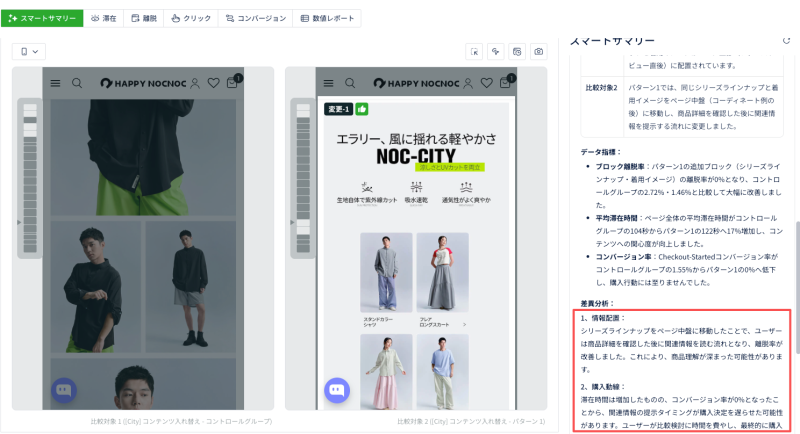Open hamburger menu in the left preview
The height and width of the screenshot is (434, 800).
click(55, 83)
